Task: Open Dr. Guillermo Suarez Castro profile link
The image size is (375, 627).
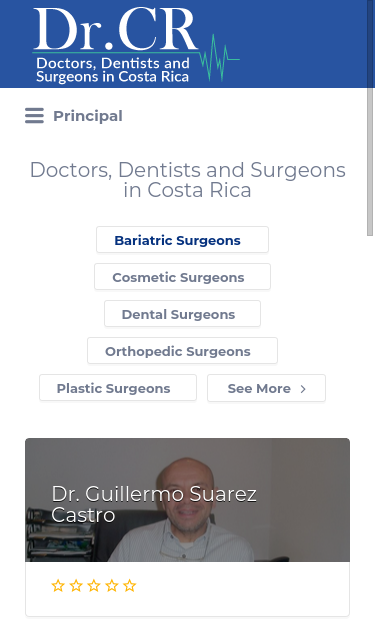Action: click(x=154, y=504)
